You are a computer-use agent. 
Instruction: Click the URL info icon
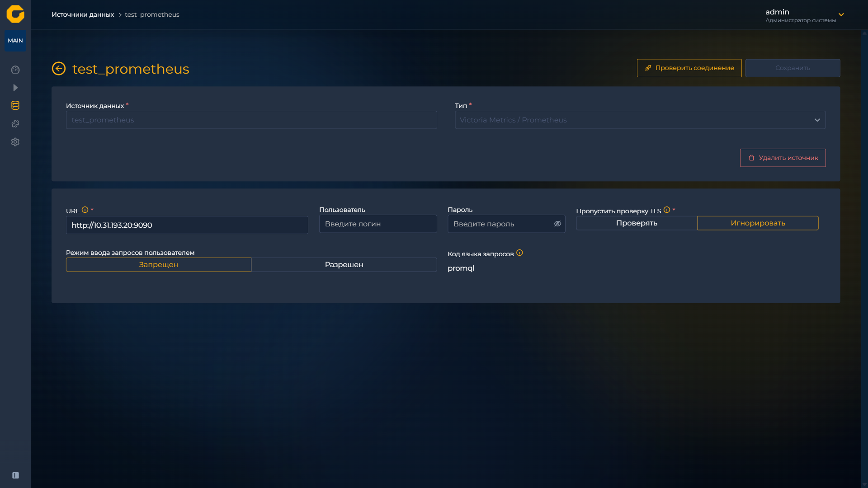[x=85, y=210]
